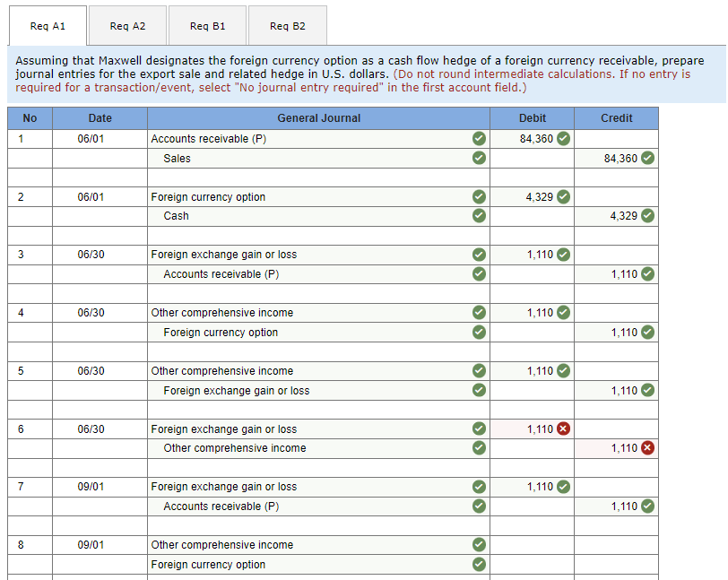
Task: Click green check beside entry 1 Accounts receivable (P)
Action: point(479,138)
